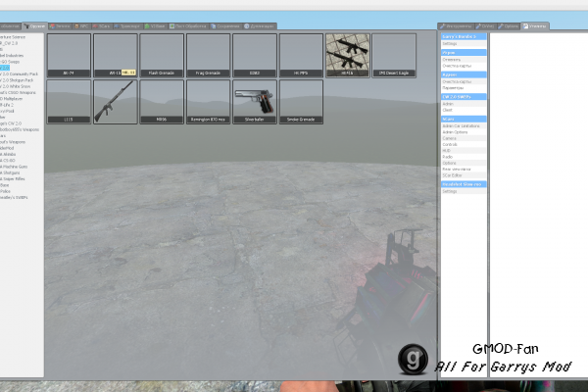The image size is (588, 392).
Task: Collapse the SCars utilities section
Action: point(464,119)
